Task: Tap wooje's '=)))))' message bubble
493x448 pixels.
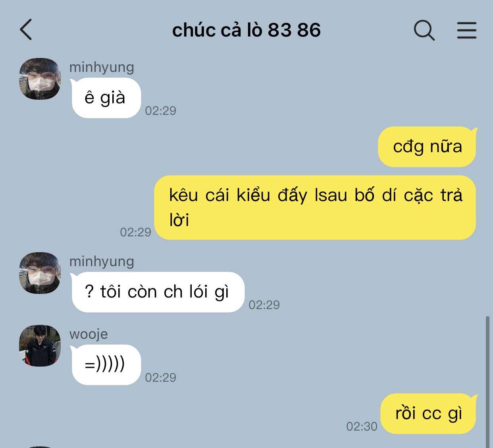Action: tap(106, 365)
